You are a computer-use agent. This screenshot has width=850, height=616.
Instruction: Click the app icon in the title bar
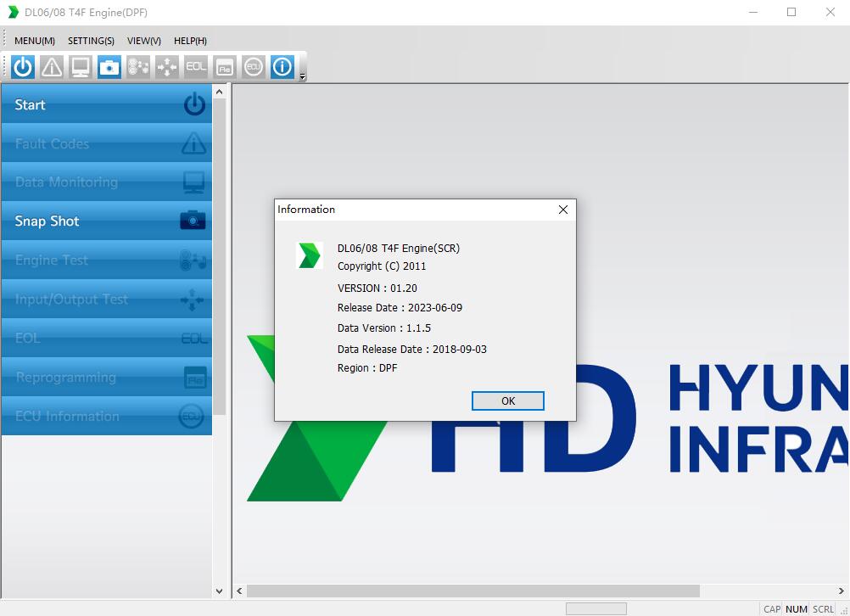(14, 12)
